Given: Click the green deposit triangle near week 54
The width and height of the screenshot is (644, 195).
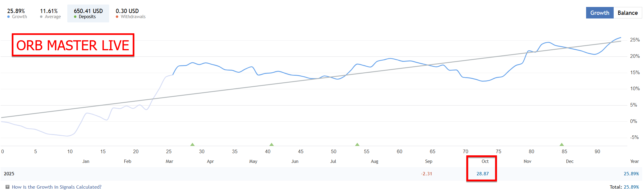Looking at the screenshot, I should coord(357,144).
